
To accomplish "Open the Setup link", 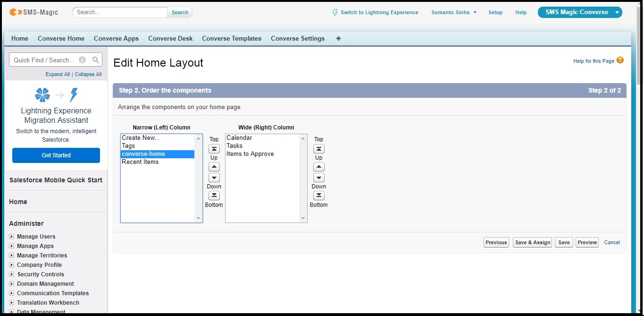I will [495, 13].
